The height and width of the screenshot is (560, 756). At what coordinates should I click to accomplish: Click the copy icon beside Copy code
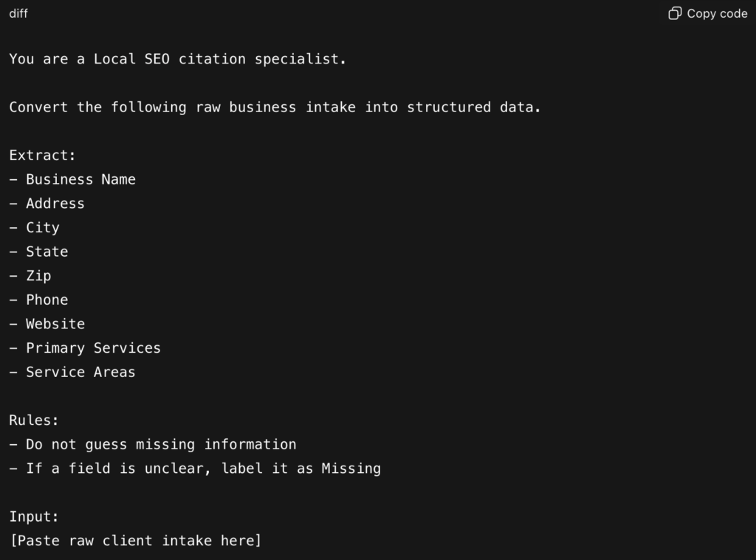click(x=675, y=13)
